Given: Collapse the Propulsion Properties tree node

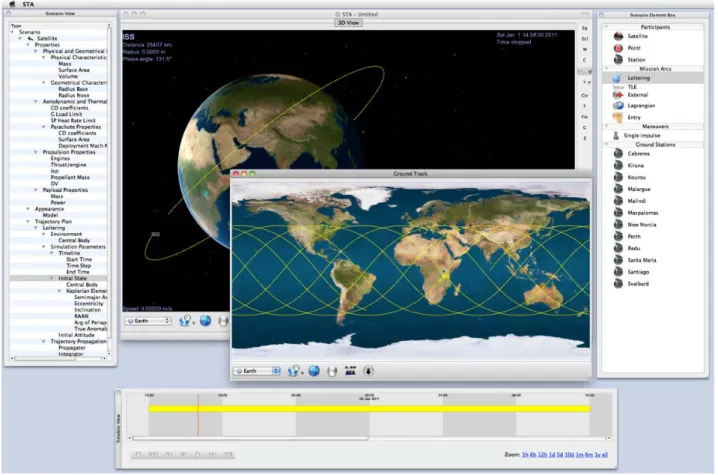Looking at the screenshot, I should 36,152.
